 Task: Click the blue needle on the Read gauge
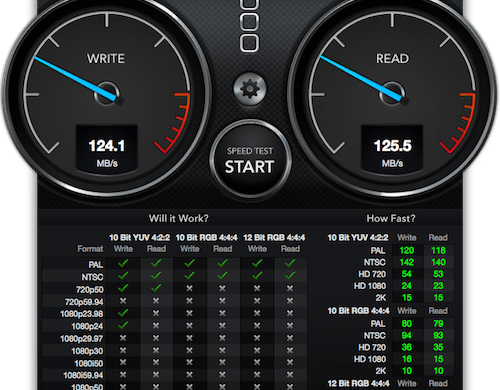pyautogui.click(x=361, y=78)
